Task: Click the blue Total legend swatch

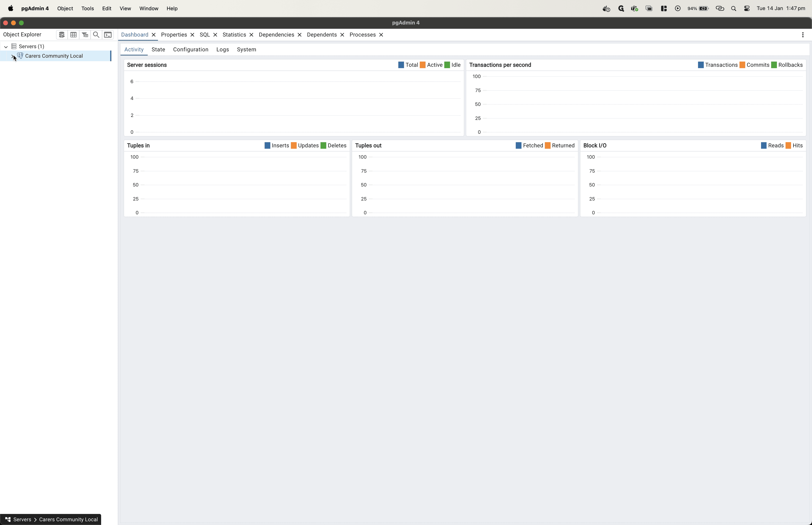Action: point(401,65)
